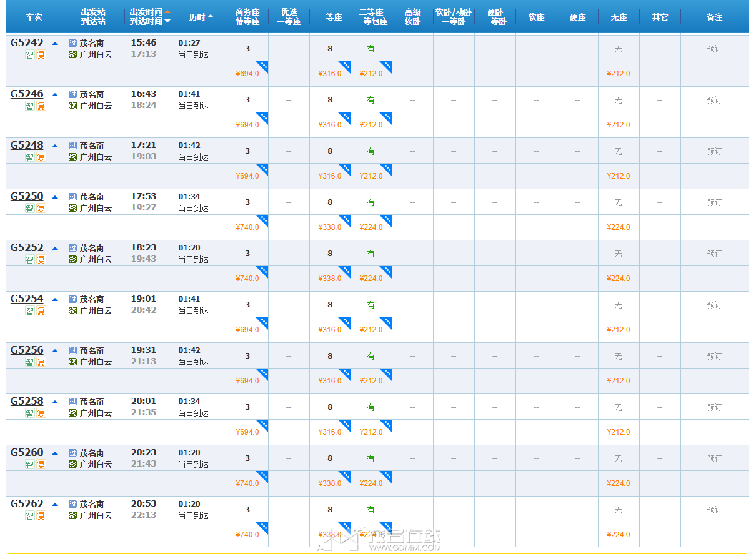Expand stop details arrow next to G5252

[x=55, y=248]
